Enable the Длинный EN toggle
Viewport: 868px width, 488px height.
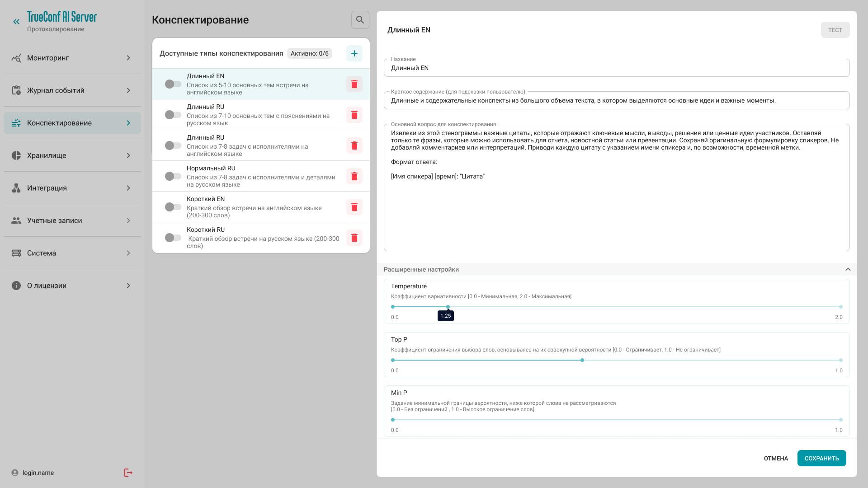(173, 84)
